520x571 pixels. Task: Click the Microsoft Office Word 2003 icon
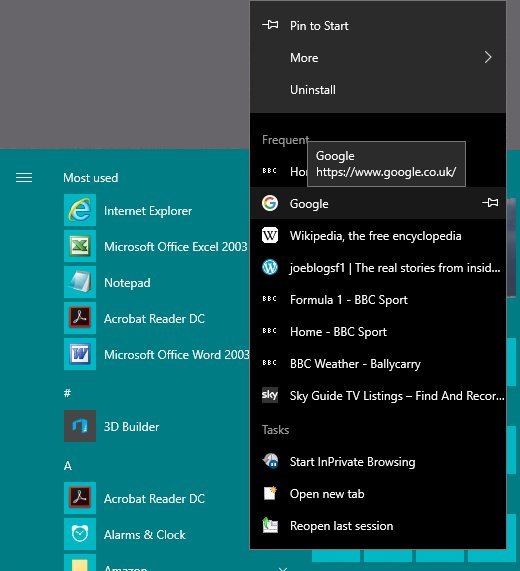[80, 354]
